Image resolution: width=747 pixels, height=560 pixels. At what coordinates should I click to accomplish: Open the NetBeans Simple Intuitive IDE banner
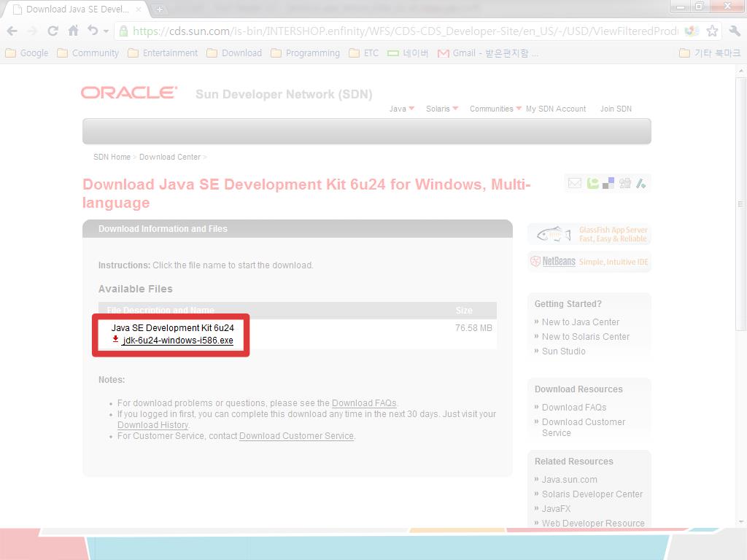coord(589,262)
